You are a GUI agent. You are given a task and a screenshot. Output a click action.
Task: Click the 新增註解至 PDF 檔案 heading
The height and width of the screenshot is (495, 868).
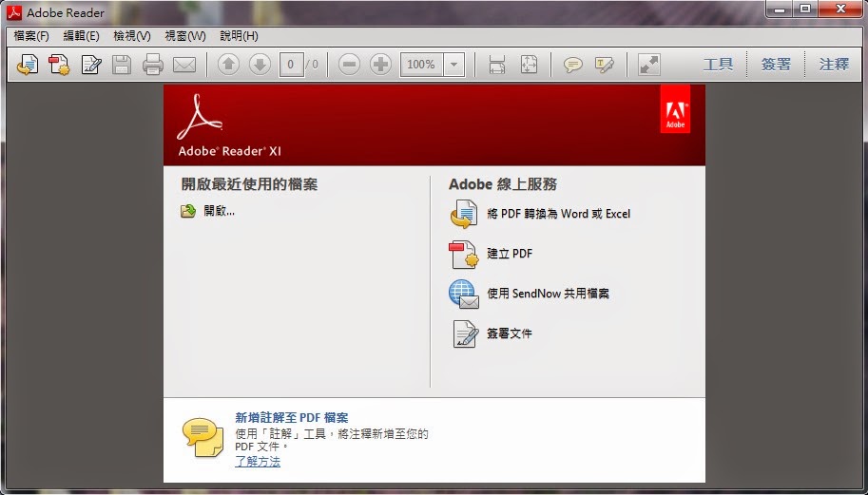click(x=292, y=418)
